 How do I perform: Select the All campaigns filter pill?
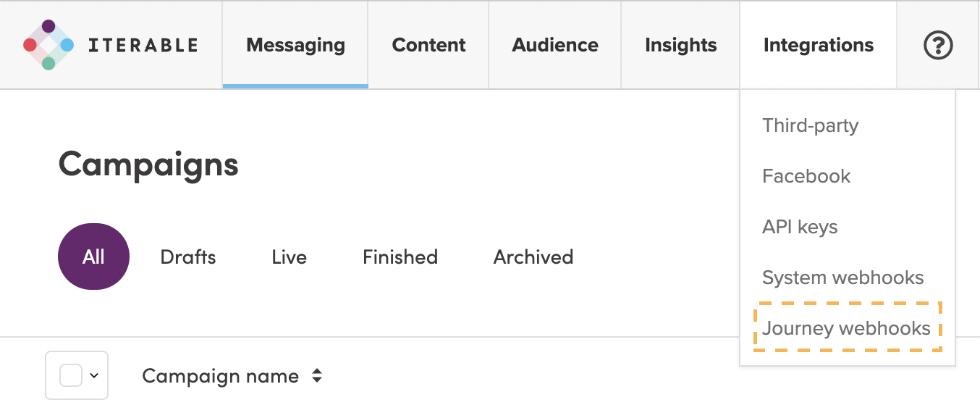(93, 256)
